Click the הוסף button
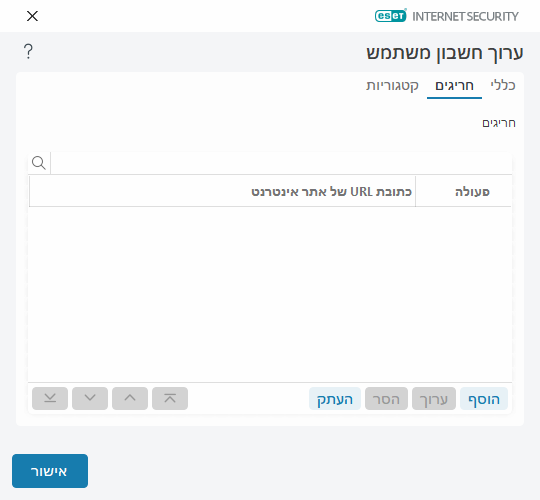 (x=484, y=398)
